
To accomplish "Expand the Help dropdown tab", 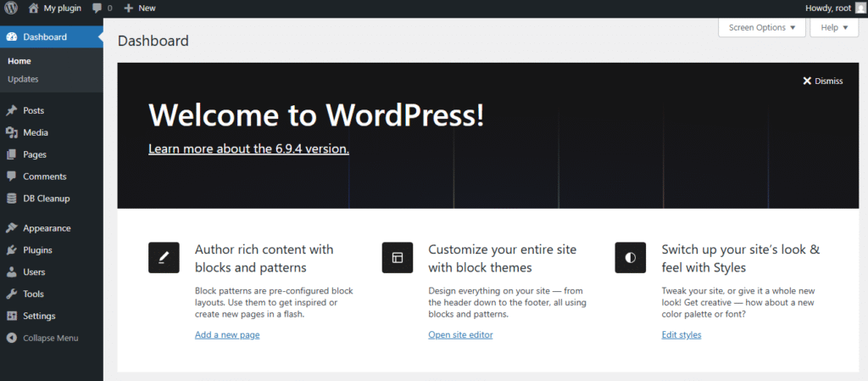I will coord(834,27).
